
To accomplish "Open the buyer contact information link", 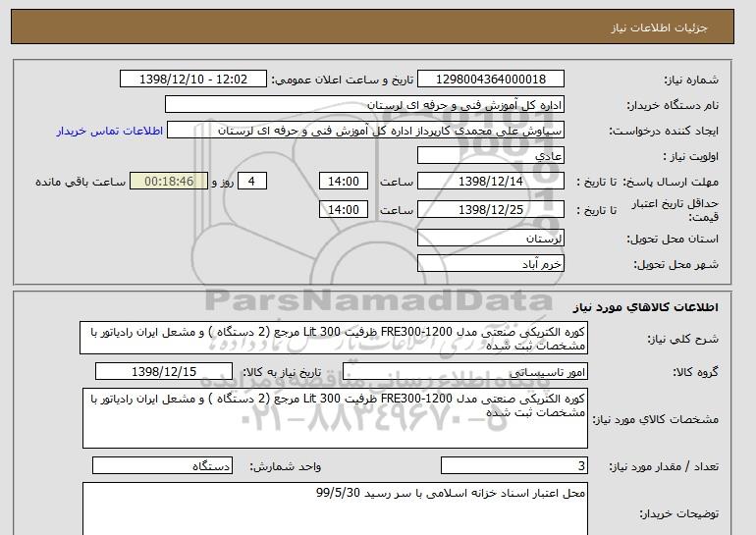I will [x=109, y=131].
